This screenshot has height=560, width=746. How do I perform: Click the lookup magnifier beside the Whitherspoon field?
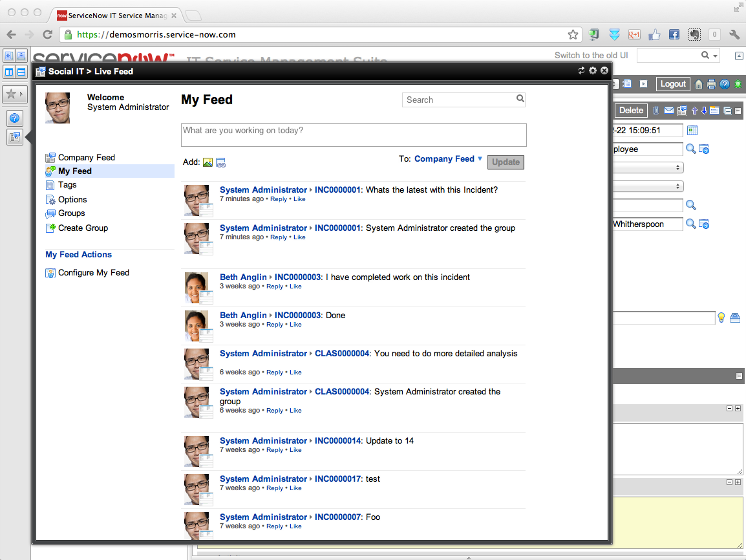[x=691, y=224]
